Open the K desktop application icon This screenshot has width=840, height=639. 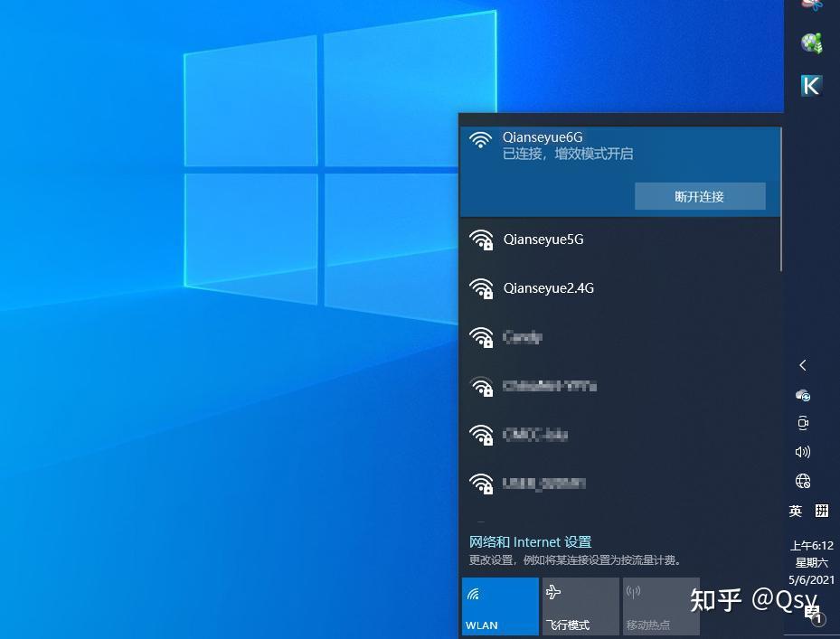(x=811, y=86)
